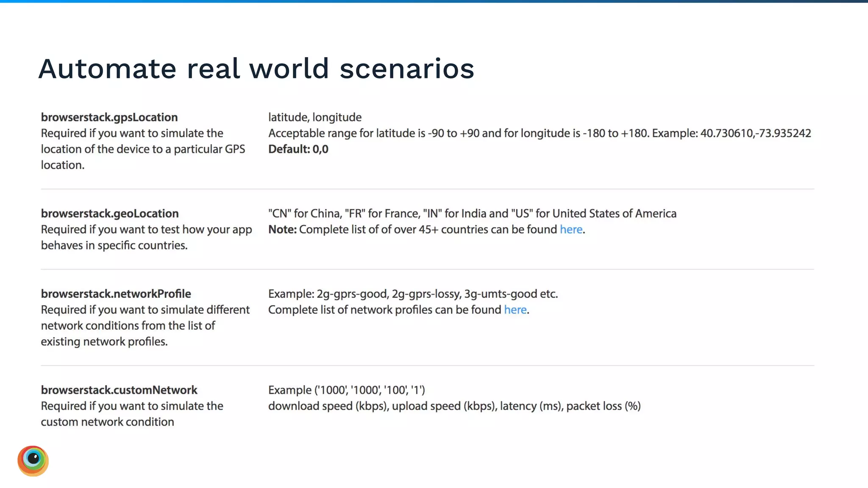Open the 'here' link for country list

pos(571,229)
